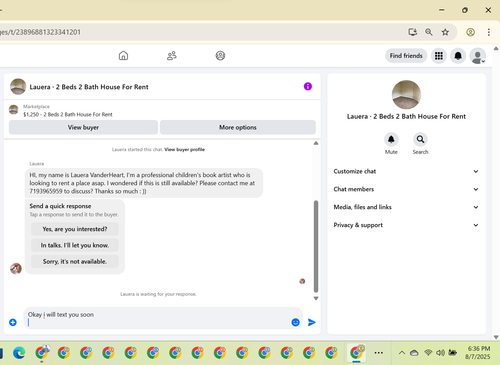Viewport: 500px width, 365px height.
Task: Click the Mute bell icon
Action: point(391,139)
